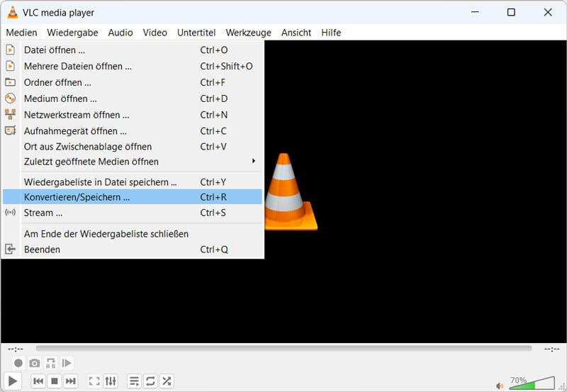Click elapsed time label left of seek bar

point(15,349)
